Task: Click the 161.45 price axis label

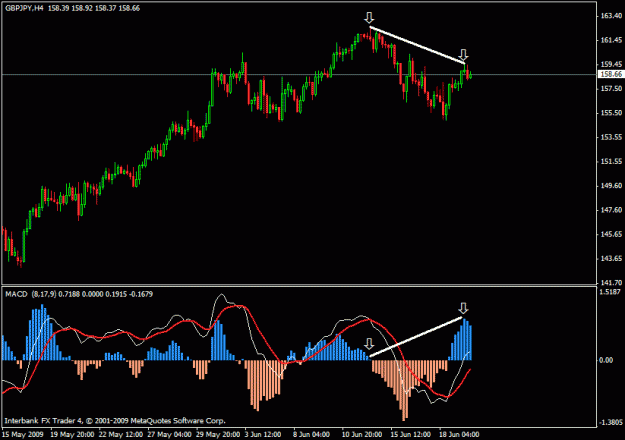Action: pyautogui.click(x=611, y=40)
